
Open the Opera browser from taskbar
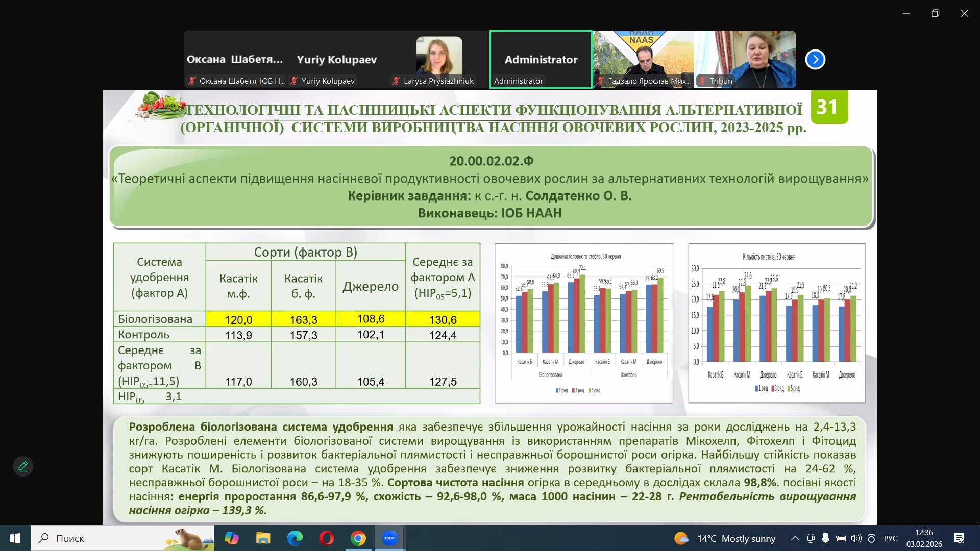tap(327, 538)
